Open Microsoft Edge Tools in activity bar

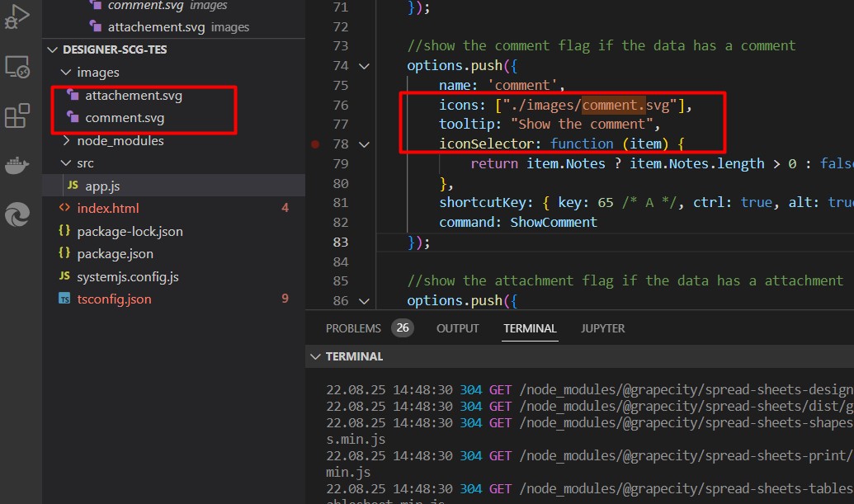17,215
